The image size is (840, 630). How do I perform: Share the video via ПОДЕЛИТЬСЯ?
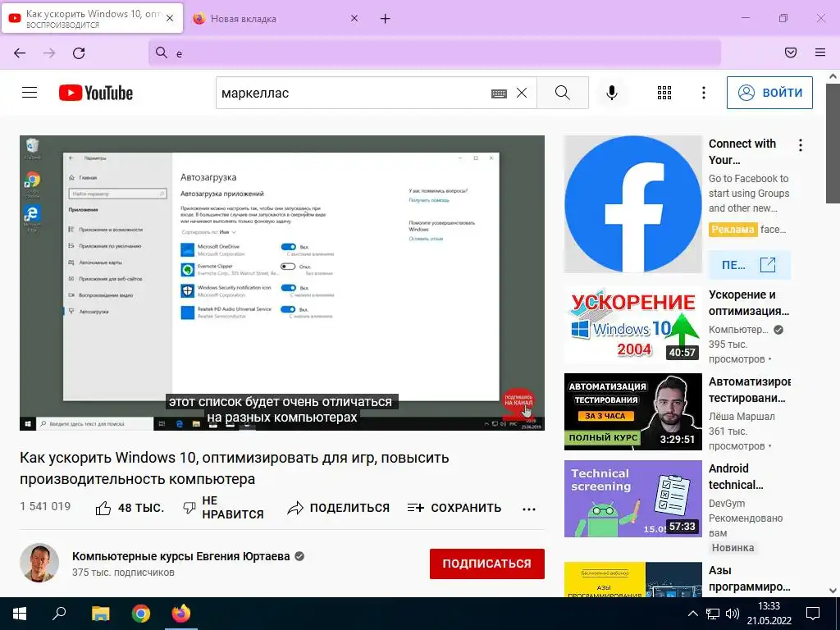coord(338,508)
